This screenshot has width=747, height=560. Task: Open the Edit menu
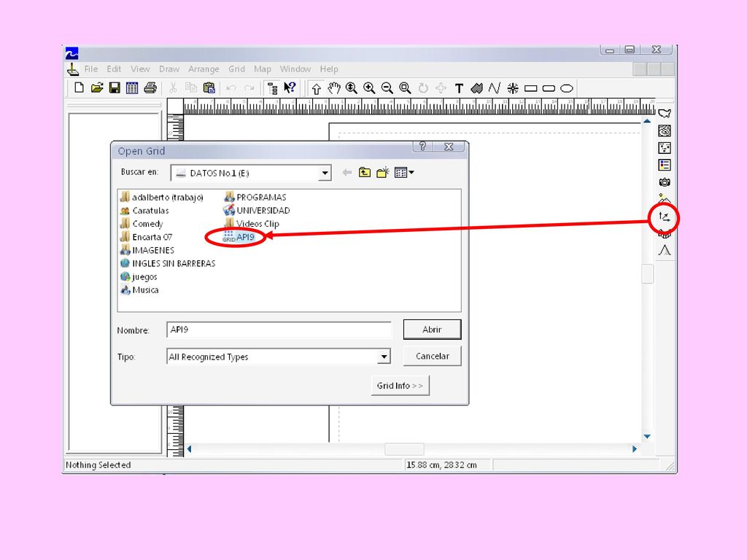point(114,69)
